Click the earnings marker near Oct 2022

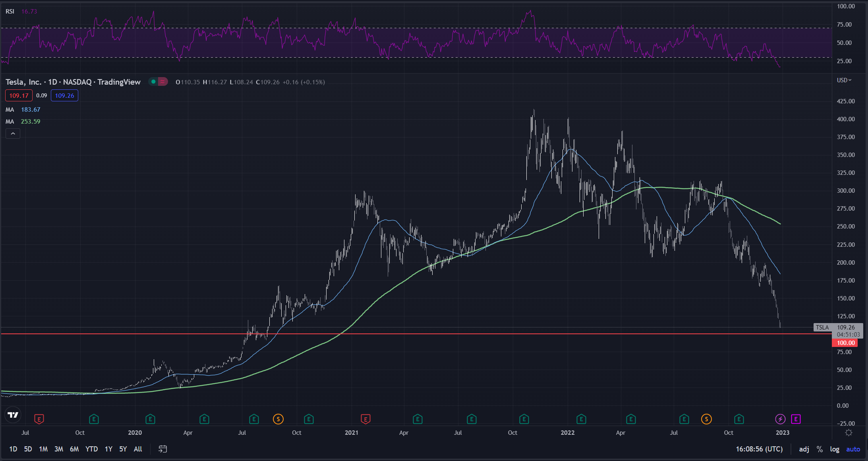pos(739,419)
